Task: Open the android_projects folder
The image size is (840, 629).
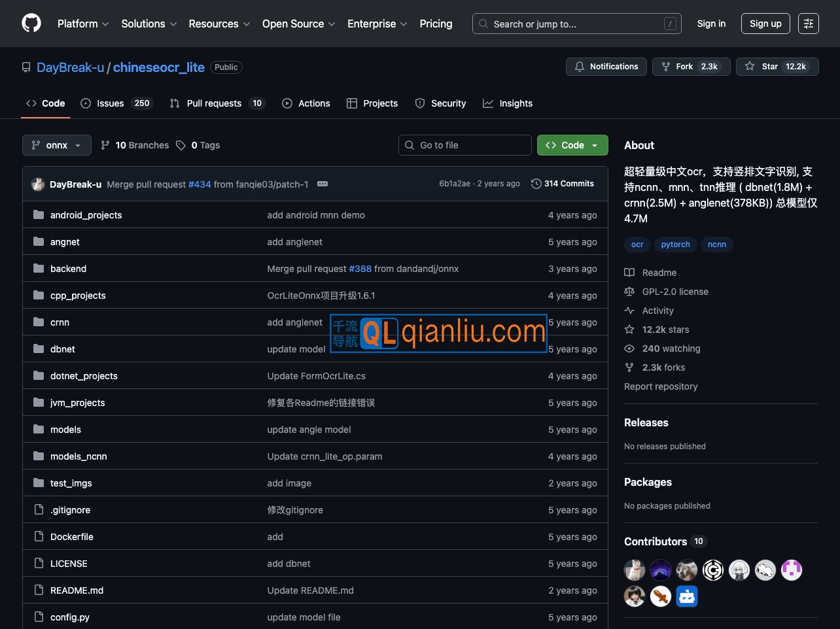Action: coord(86,215)
